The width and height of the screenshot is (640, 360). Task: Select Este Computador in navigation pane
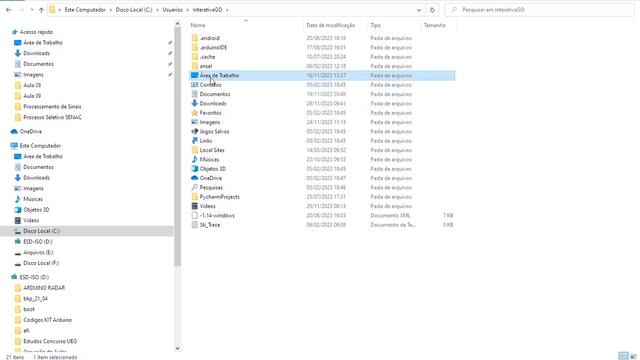pos(40,146)
